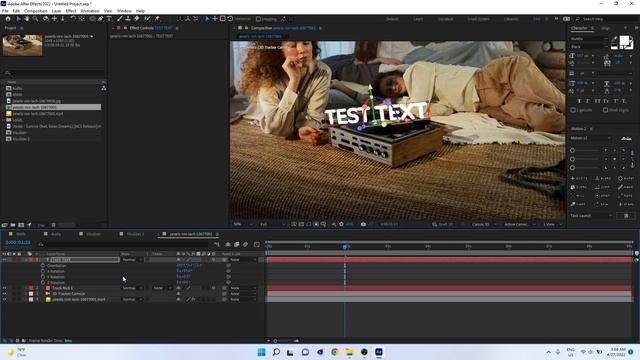Screen dimensions: 640x360
Task: Hide the mp4 video layer at bottom
Action: pyautogui.click(x=4, y=300)
